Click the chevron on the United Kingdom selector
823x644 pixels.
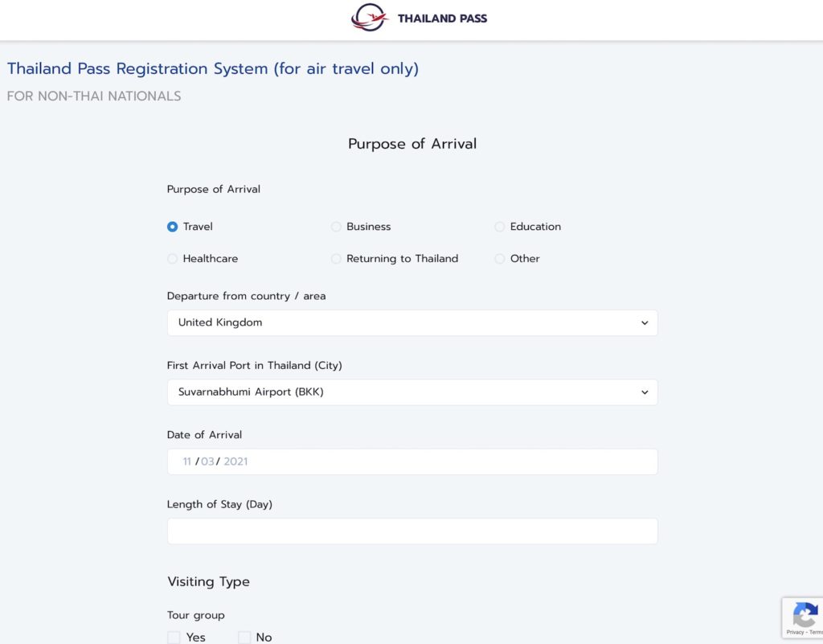tap(644, 322)
